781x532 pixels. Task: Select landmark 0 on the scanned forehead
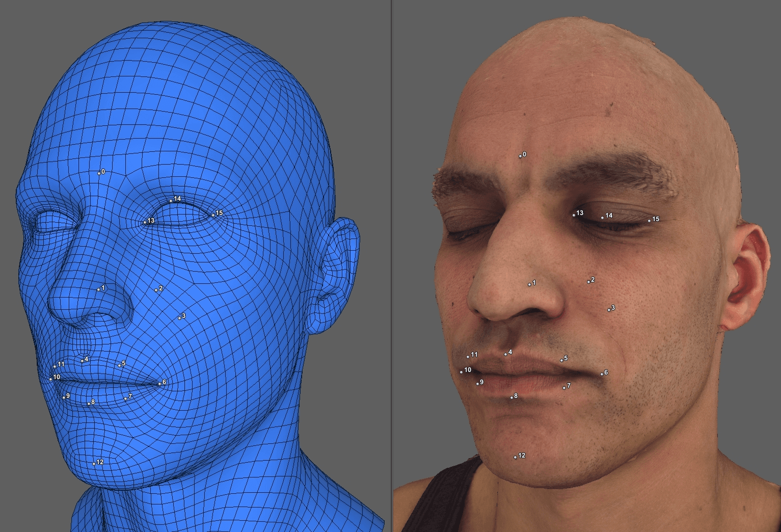pos(520,156)
